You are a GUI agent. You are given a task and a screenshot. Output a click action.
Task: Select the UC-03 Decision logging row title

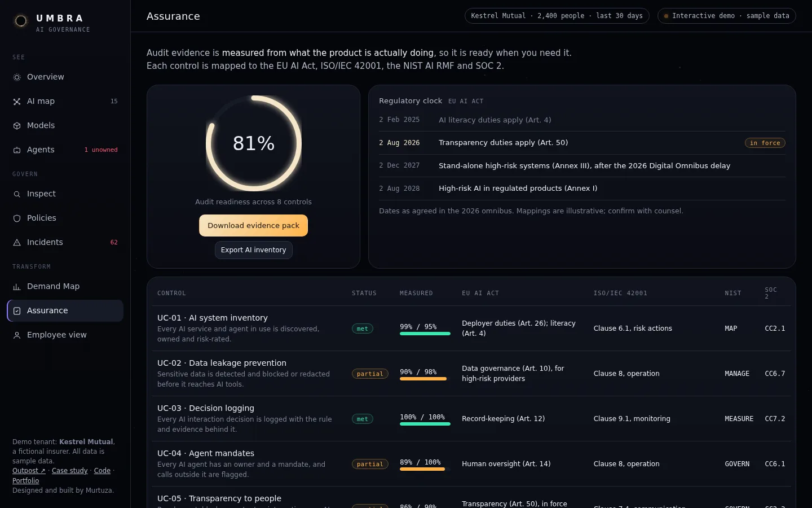206,408
